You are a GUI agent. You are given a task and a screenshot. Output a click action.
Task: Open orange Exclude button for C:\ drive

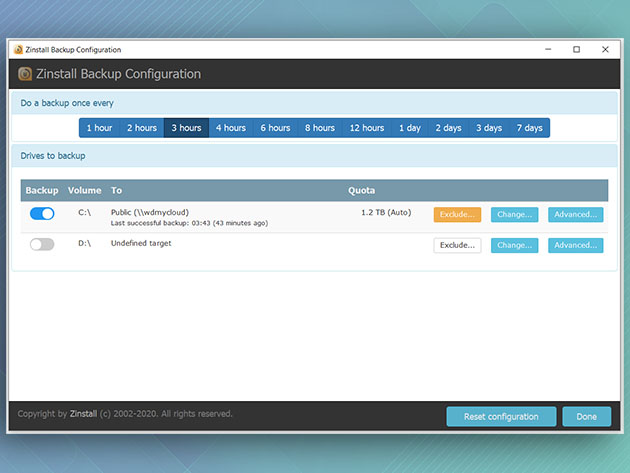tap(457, 215)
